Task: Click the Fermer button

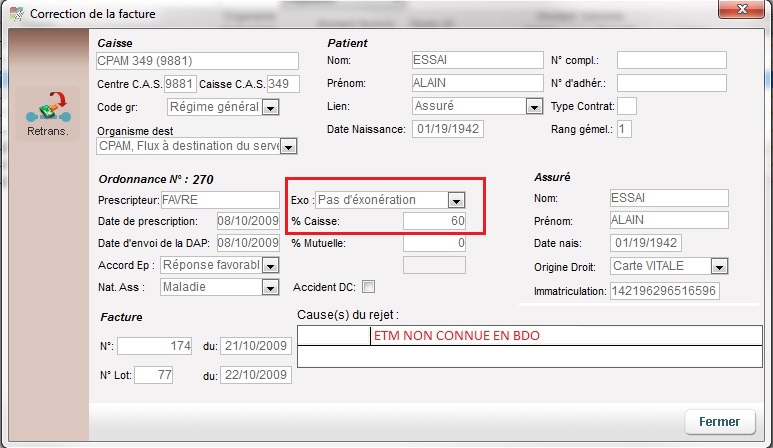Action: point(719,422)
